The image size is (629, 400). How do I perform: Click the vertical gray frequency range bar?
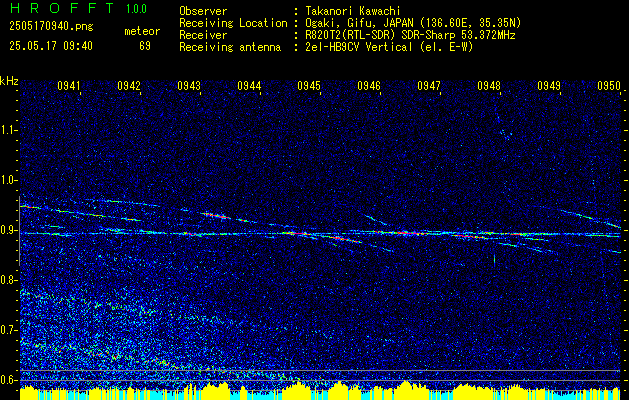(x=19, y=231)
